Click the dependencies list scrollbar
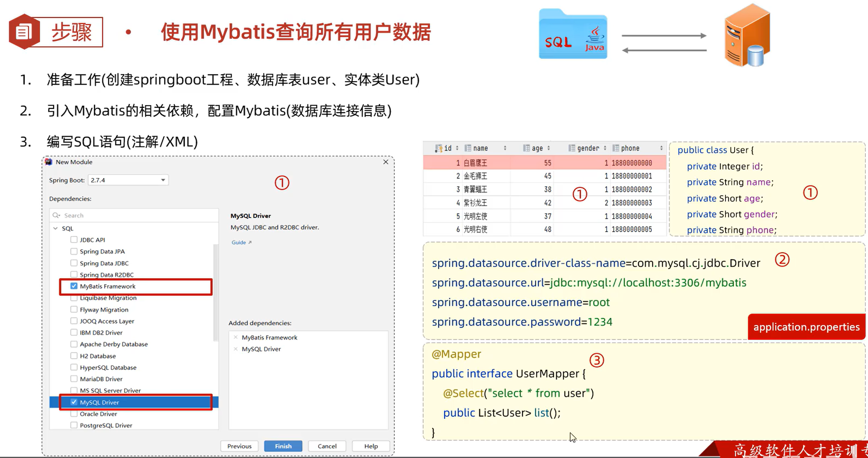868x458 pixels. [215, 287]
